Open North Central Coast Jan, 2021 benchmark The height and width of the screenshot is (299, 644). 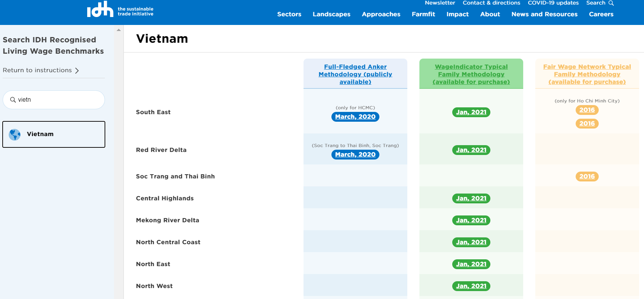471,242
